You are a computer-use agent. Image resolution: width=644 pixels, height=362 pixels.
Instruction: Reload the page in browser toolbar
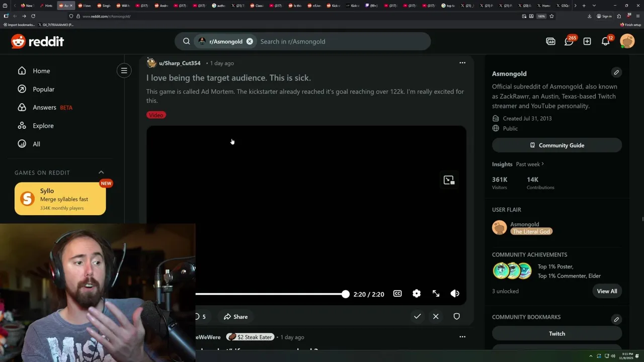pos(33,16)
